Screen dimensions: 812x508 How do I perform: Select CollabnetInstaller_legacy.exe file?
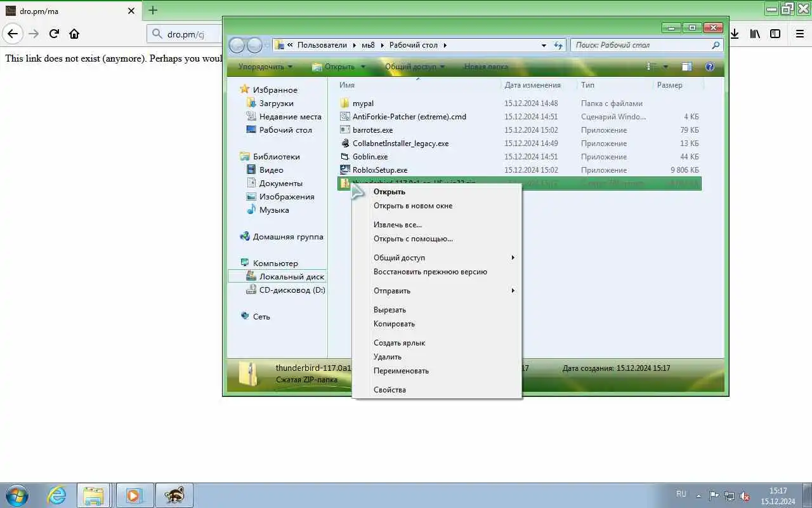[400, 144]
